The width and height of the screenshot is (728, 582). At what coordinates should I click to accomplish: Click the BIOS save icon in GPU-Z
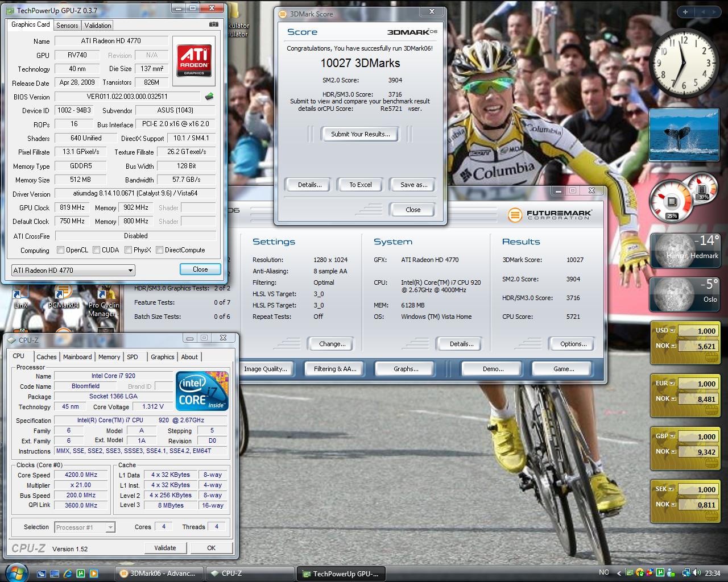[209, 97]
